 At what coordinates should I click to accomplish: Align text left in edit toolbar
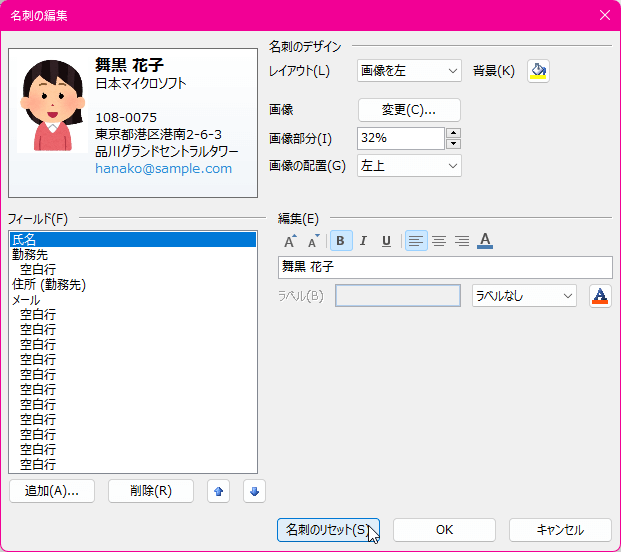416,241
